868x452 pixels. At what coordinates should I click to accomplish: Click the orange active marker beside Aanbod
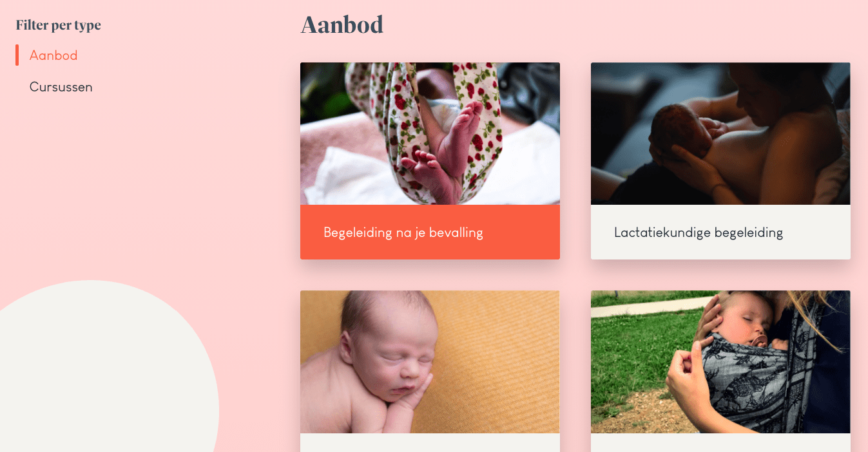click(x=17, y=55)
